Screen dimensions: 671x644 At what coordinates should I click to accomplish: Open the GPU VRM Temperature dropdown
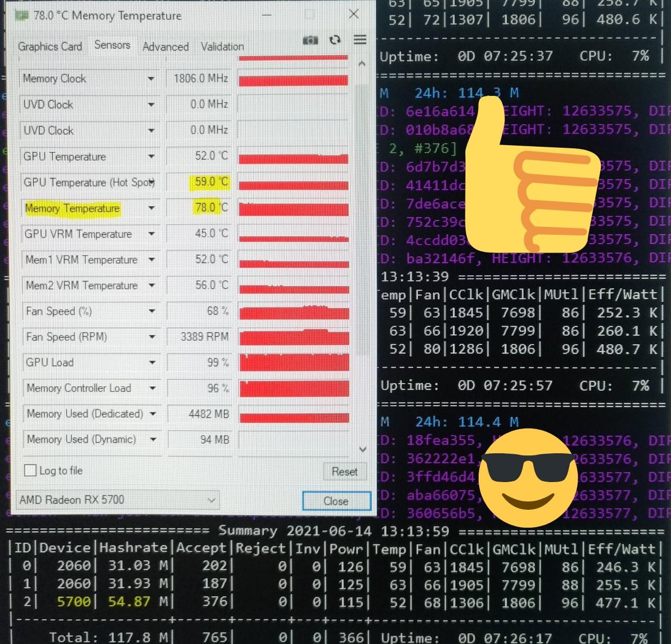click(151, 234)
